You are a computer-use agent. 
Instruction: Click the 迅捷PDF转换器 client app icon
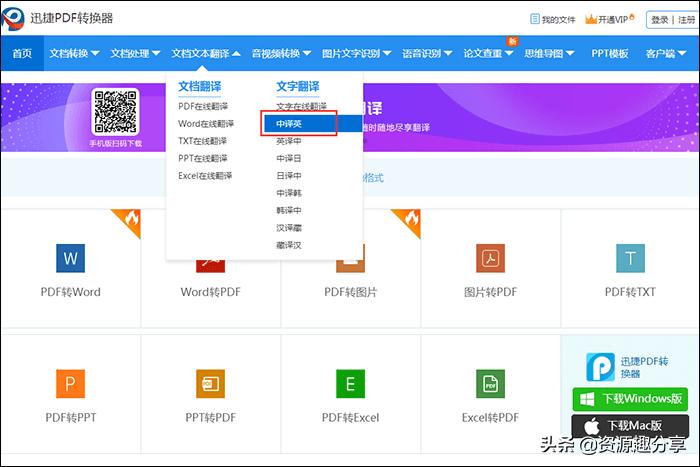click(600, 367)
